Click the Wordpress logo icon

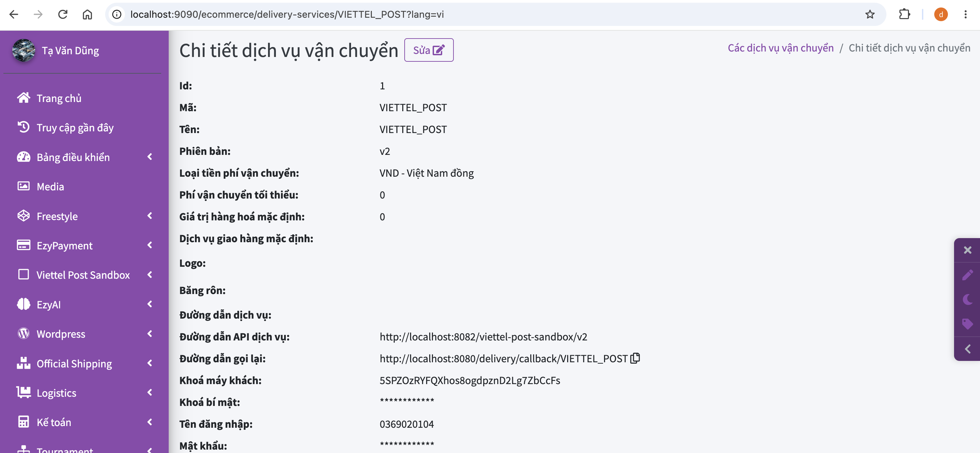[x=24, y=333]
